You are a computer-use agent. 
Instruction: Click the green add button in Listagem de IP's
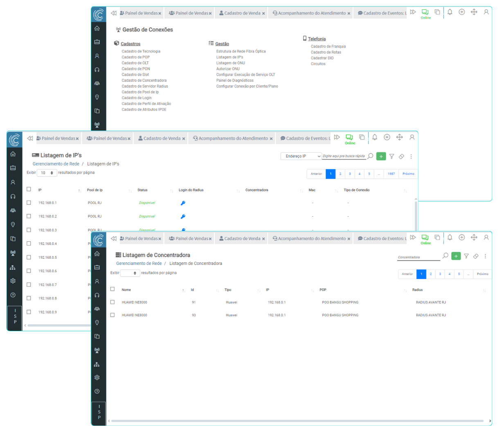381,156
